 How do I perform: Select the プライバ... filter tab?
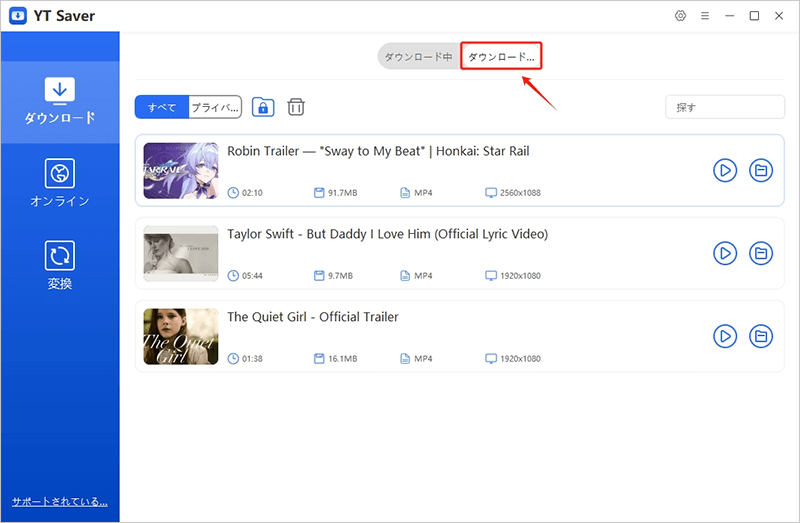[215, 107]
